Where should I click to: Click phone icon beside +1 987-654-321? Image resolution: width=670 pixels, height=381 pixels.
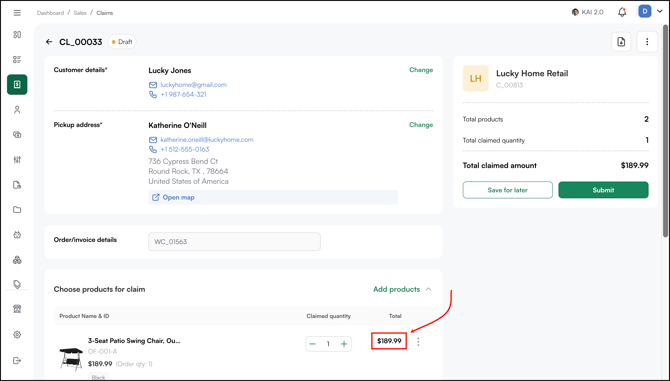(153, 94)
